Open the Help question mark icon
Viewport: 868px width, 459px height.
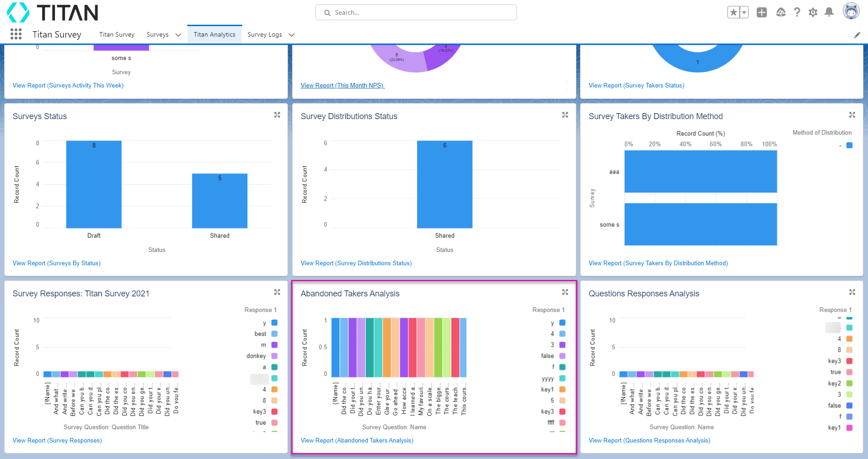pyautogui.click(x=797, y=12)
